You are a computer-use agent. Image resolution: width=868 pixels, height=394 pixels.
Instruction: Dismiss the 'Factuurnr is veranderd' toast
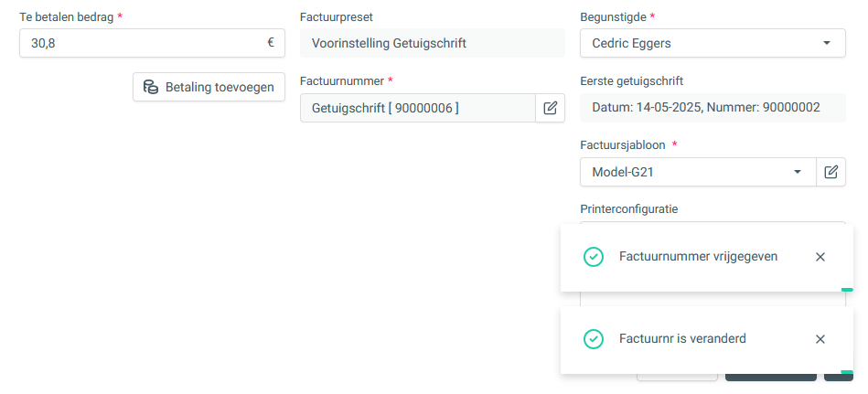click(x=820, y=339)
